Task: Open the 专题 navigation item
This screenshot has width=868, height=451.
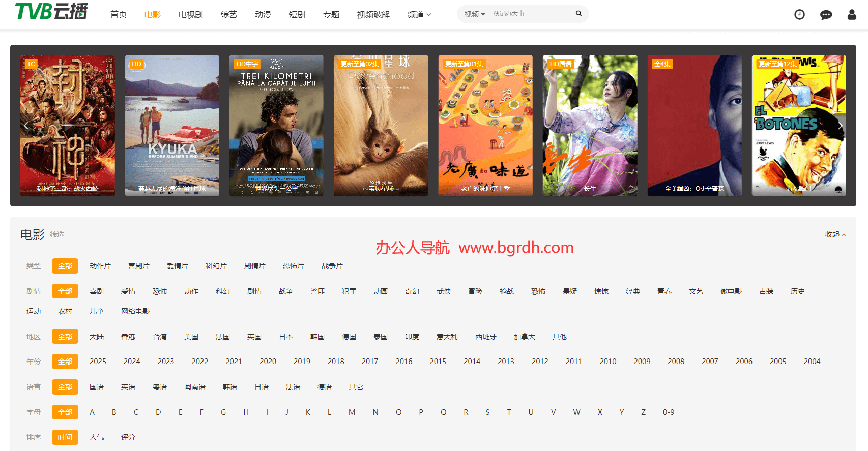Action: coord(331,15)
